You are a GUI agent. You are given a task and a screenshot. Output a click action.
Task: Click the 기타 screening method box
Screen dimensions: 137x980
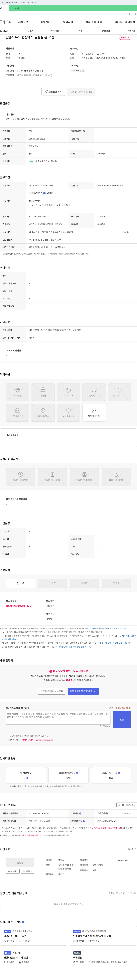[116, 583]
